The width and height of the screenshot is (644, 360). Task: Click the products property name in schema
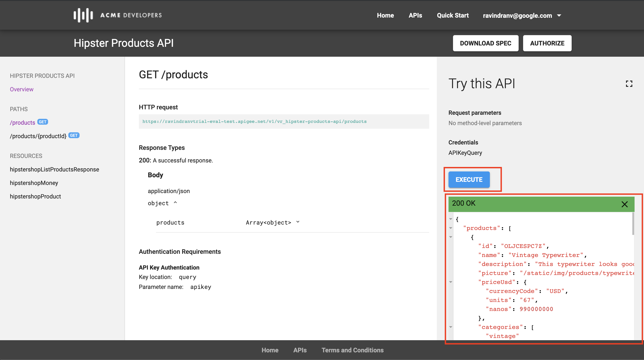point(170,223)
